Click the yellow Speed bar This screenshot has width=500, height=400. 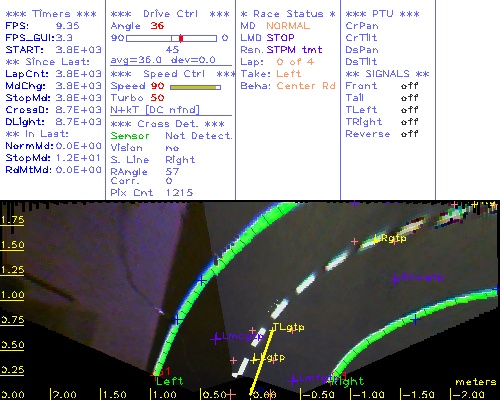point(195,87)
